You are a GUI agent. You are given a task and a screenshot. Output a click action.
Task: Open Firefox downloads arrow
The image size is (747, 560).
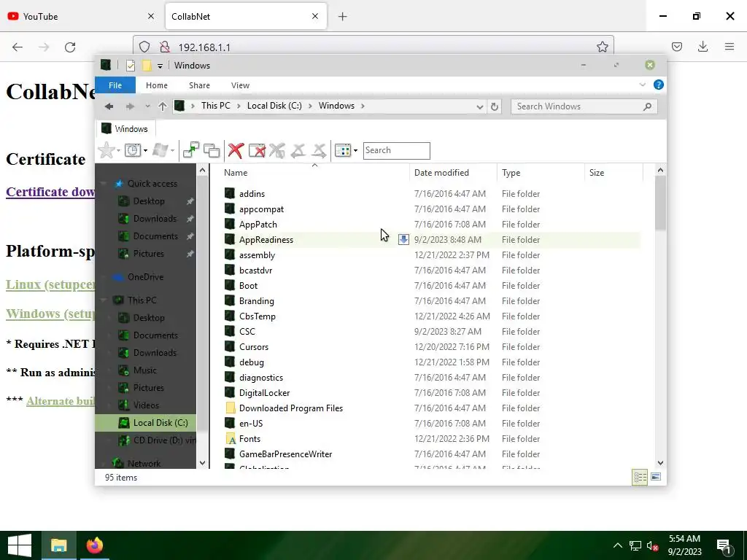point(703,47)
